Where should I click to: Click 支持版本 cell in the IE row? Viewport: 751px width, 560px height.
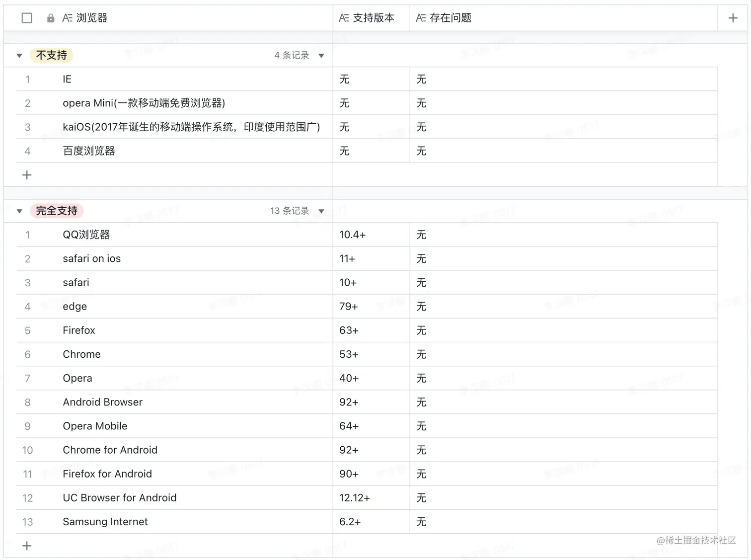pyautogui.click(x=371, y=79)
